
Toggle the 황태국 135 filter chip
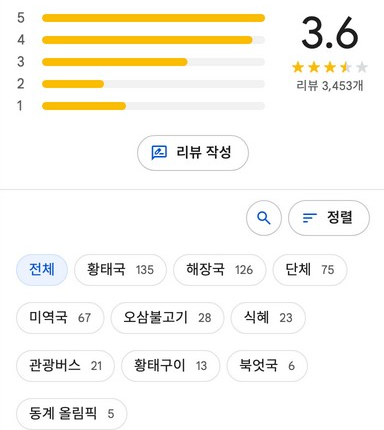pos(120,270)
